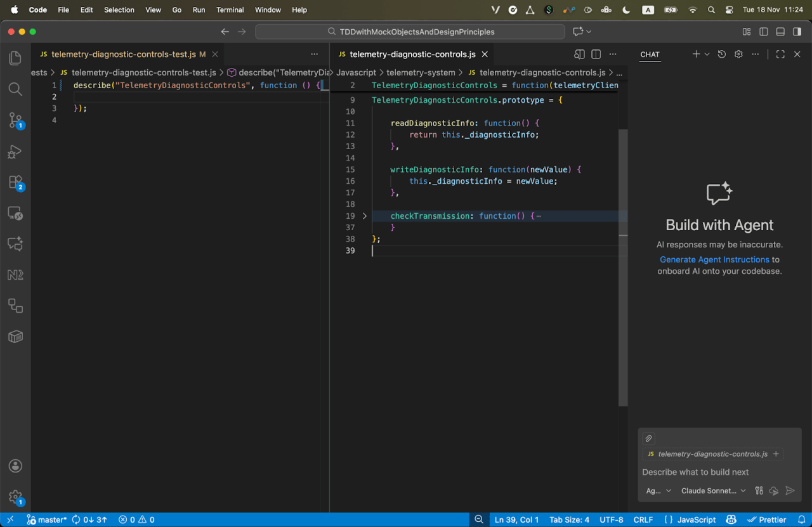Click the attach context paperclip button
Screen dimensions: 812x527
[x=648, y=438]
